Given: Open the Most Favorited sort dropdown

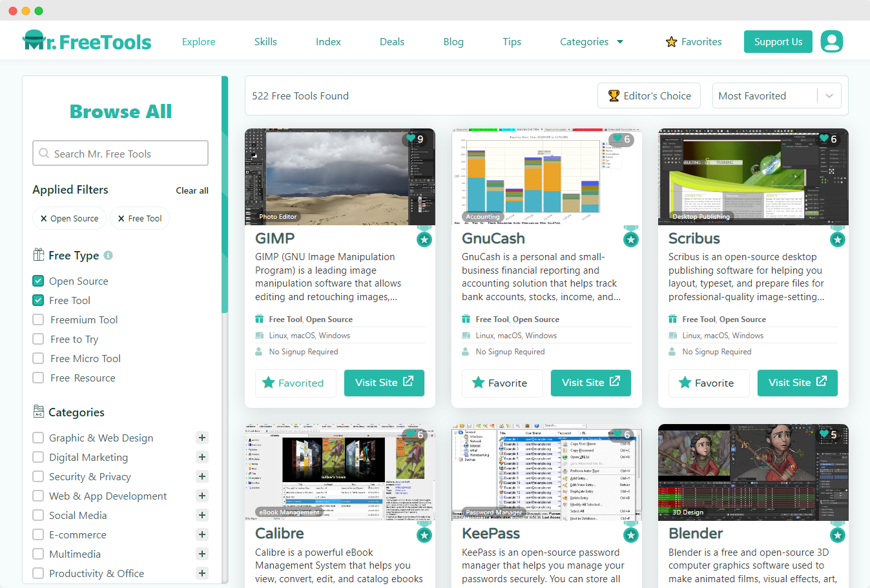Looking at the screenshot, I should click(776, 96).
